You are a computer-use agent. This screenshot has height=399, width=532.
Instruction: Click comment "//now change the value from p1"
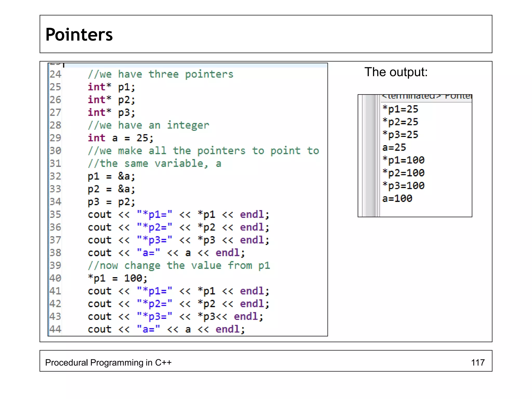(179, 265)
